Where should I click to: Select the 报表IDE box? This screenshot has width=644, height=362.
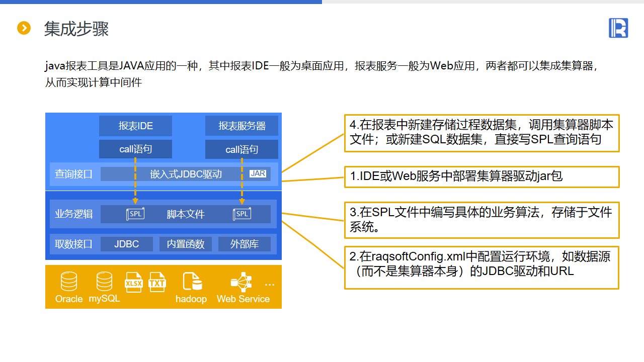point(136,126)
